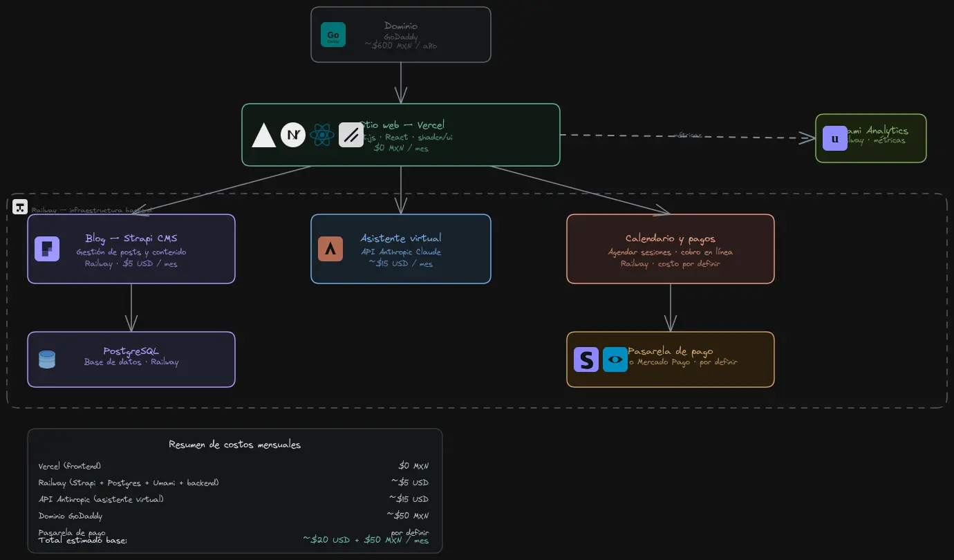Click the Anthropic logo icon
The width and height of the screenshot is (954, 560).
pos(330,249)
